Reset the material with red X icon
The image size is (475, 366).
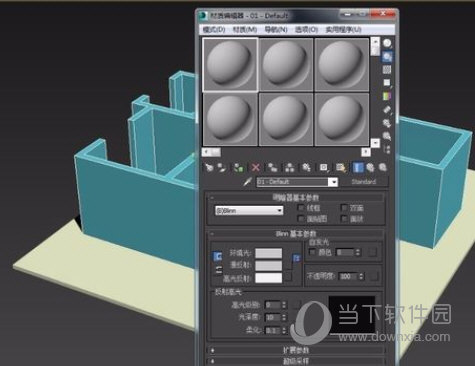(256, 167)
